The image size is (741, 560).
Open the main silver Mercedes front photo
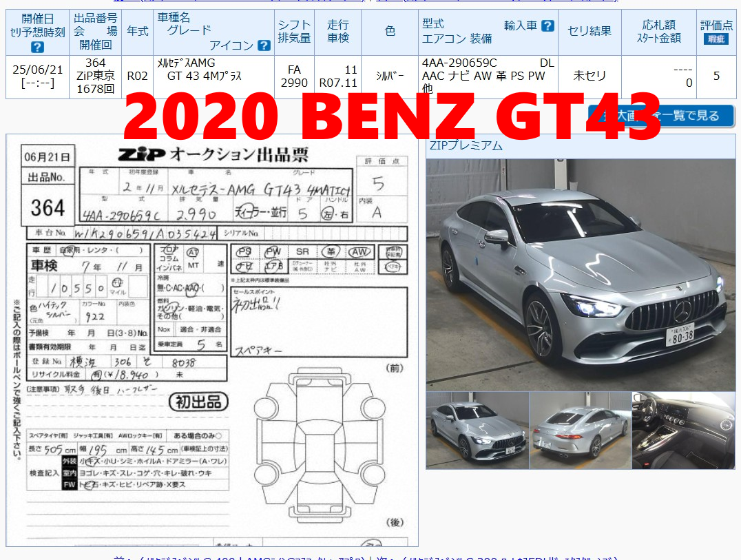pos(581,275)
